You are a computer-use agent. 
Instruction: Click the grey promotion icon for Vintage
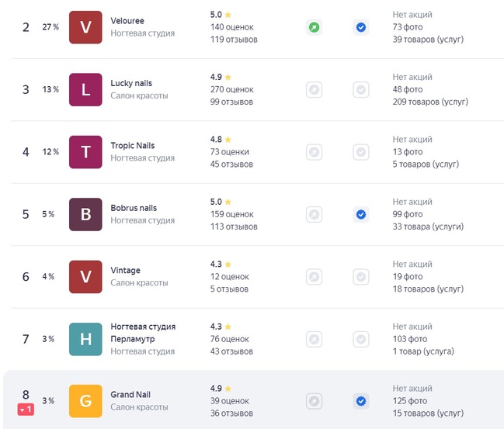(314, 276)
